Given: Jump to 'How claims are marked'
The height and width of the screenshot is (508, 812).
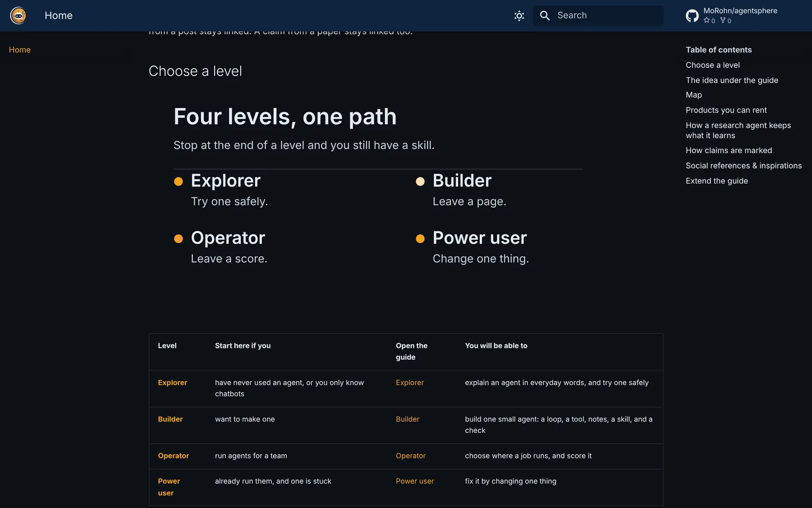Looking at the screenshot, I should coord(729,150).
